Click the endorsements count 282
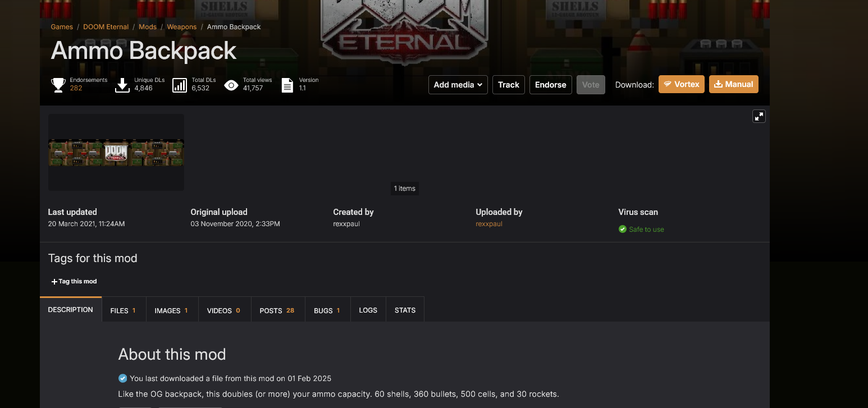Screen dimensions: 868x408 (x=76, y=88)
